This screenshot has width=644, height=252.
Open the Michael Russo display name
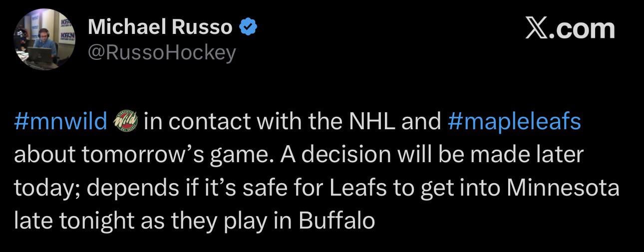(x=160, y=27)
